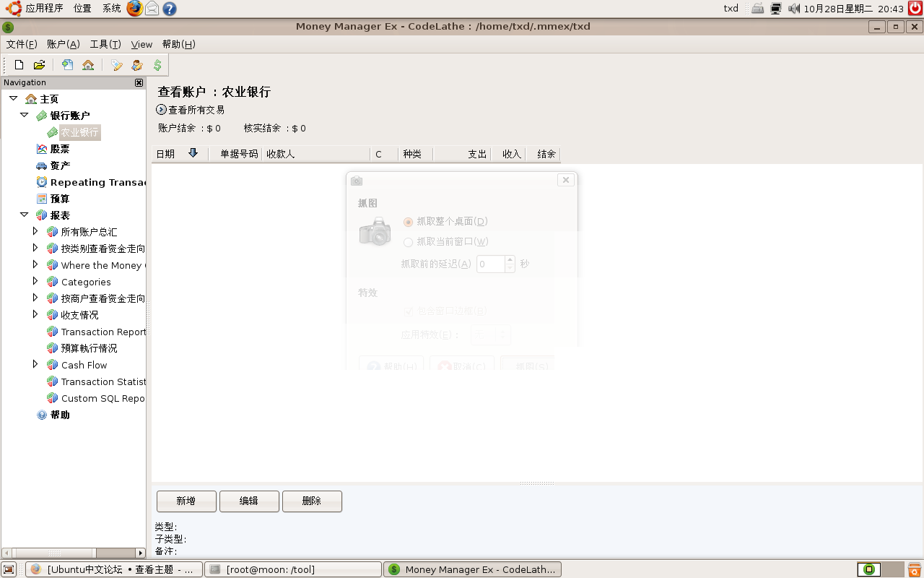The width and height of the screenshot is (924, 578).
Task: Open the Where the Money report
Action: click(x=103, y=265)
